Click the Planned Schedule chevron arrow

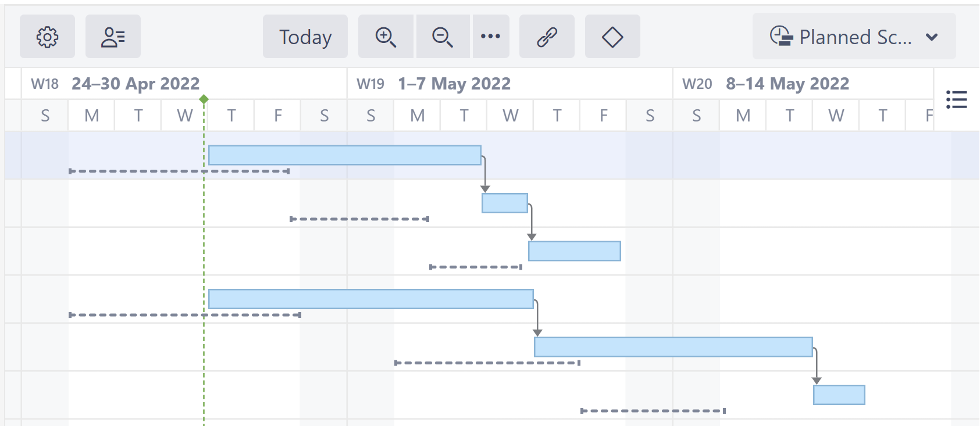[932, 38]
